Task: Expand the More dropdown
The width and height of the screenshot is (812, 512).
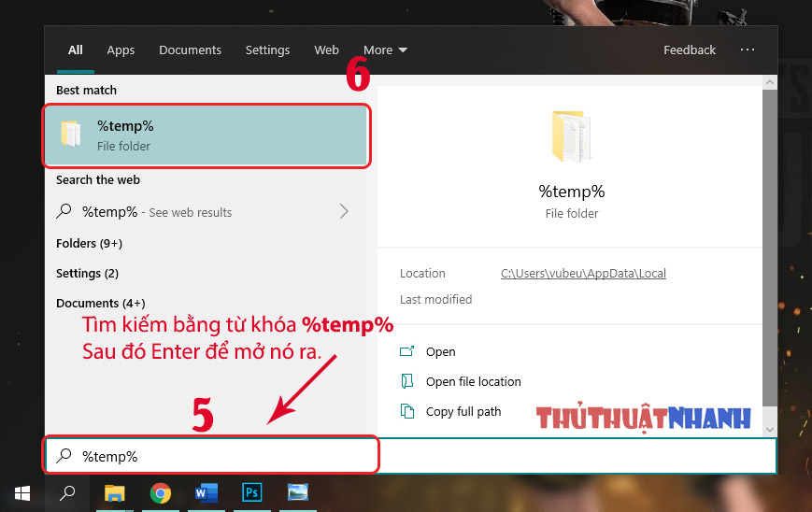Action: pos(385,50)
